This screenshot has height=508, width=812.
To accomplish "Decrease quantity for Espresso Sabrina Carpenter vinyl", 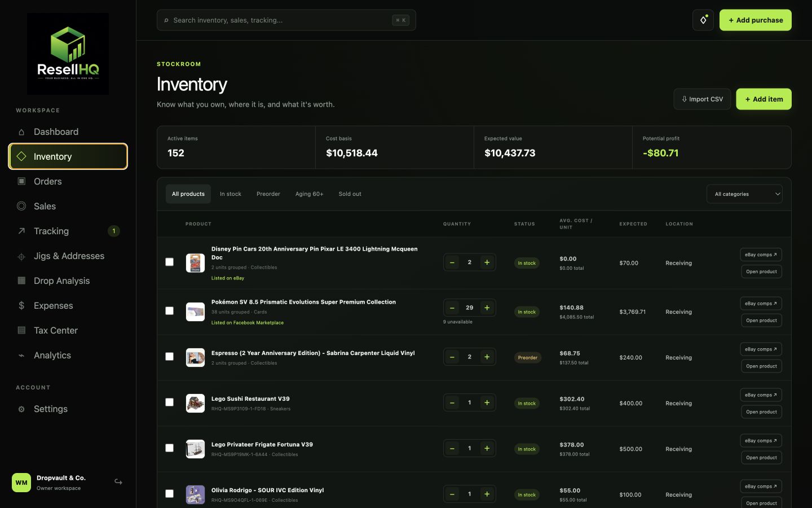I will pos(452,357).
